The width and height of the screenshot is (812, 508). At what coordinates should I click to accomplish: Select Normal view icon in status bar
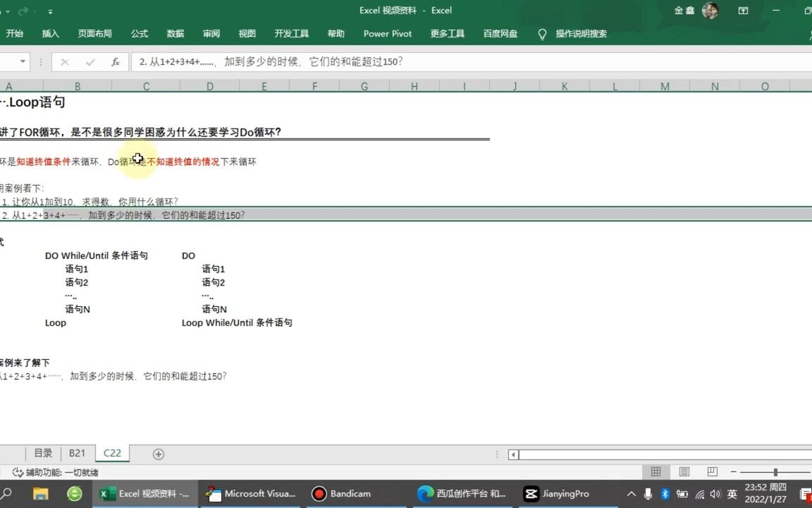tap(656, 471)
